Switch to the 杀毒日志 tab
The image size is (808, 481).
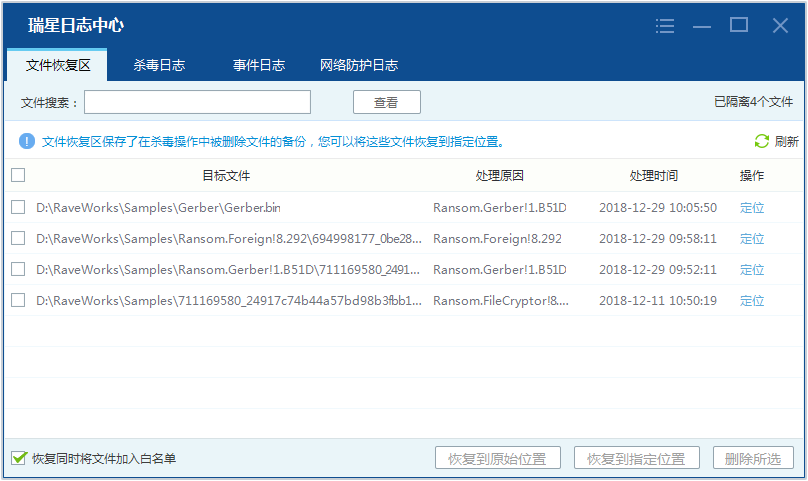[159, 66]
